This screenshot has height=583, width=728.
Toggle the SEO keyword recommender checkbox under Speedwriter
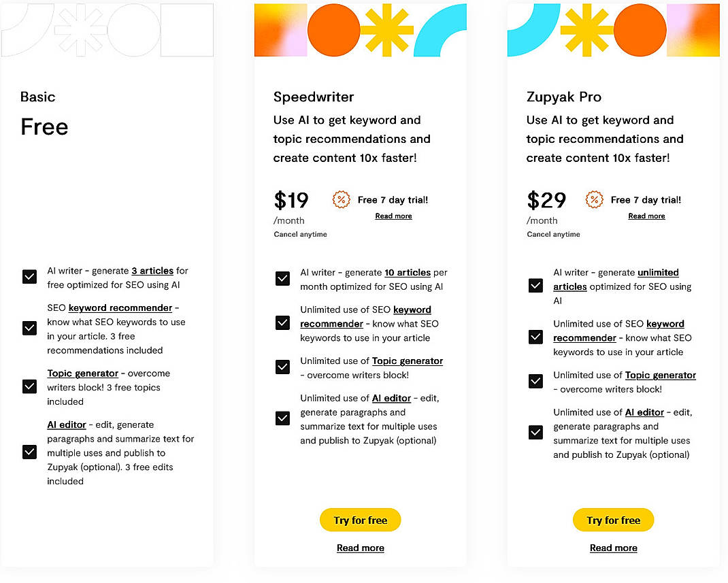(282, 323)
